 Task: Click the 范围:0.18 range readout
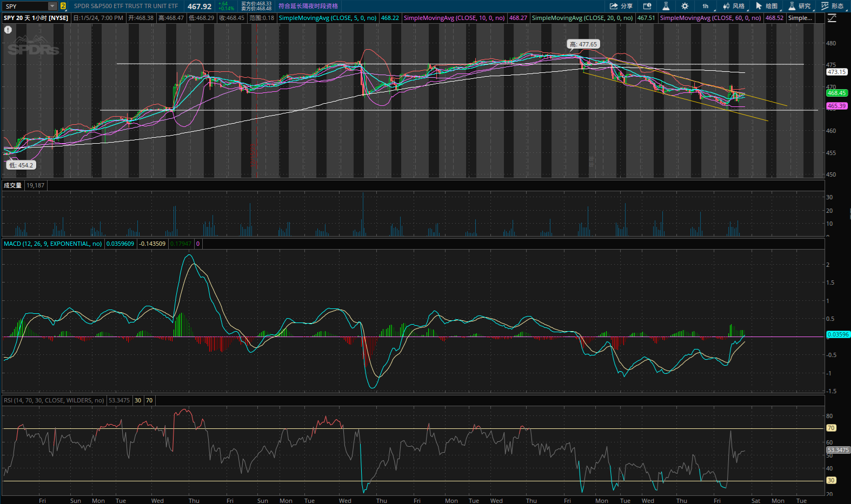coord(262,18)
